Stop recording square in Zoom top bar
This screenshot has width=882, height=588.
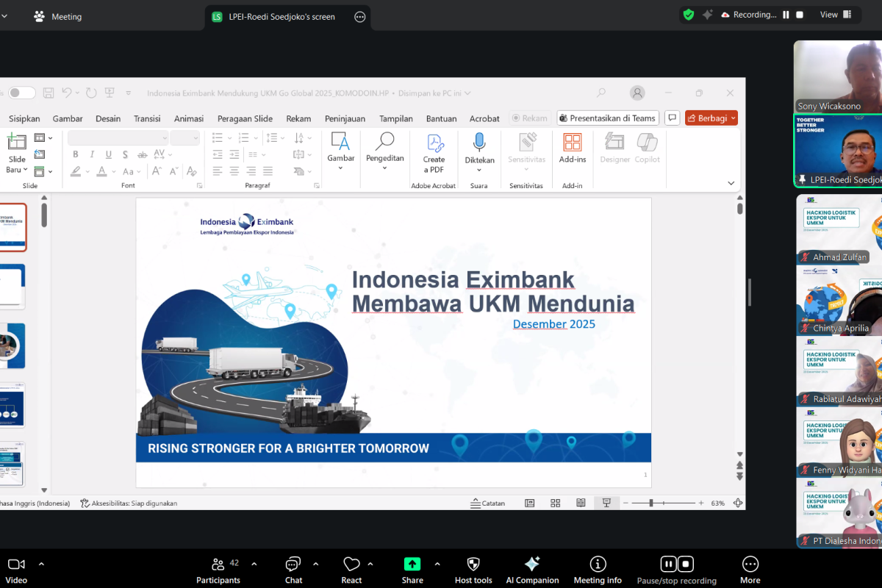800,15
